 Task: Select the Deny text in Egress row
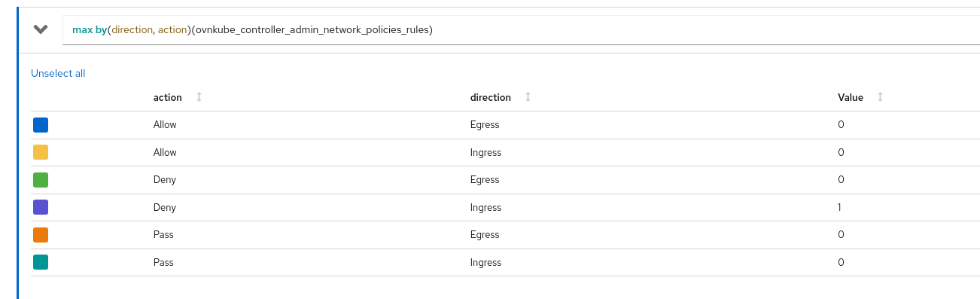165,179
